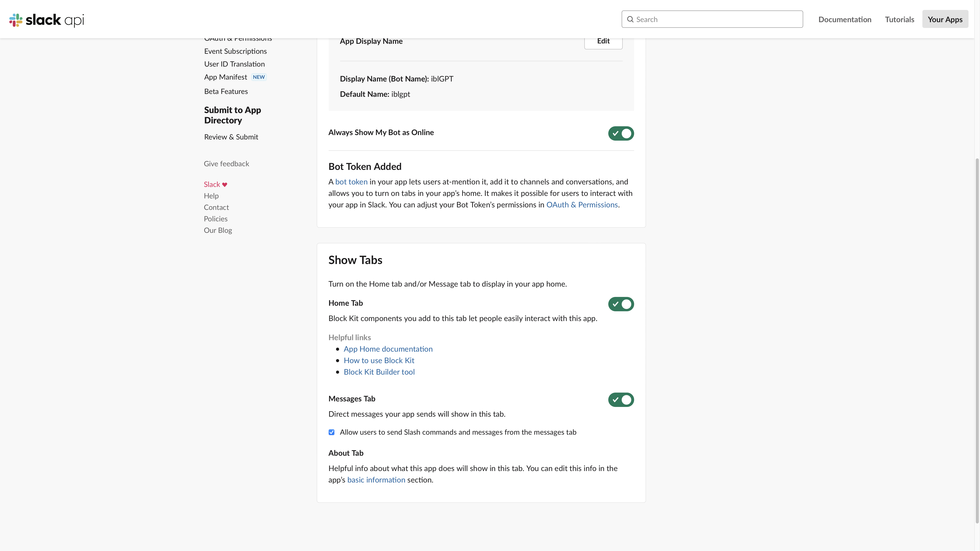
Task: Click the Beta Features sidebar item icon
Action: click(x=225, y=91)
